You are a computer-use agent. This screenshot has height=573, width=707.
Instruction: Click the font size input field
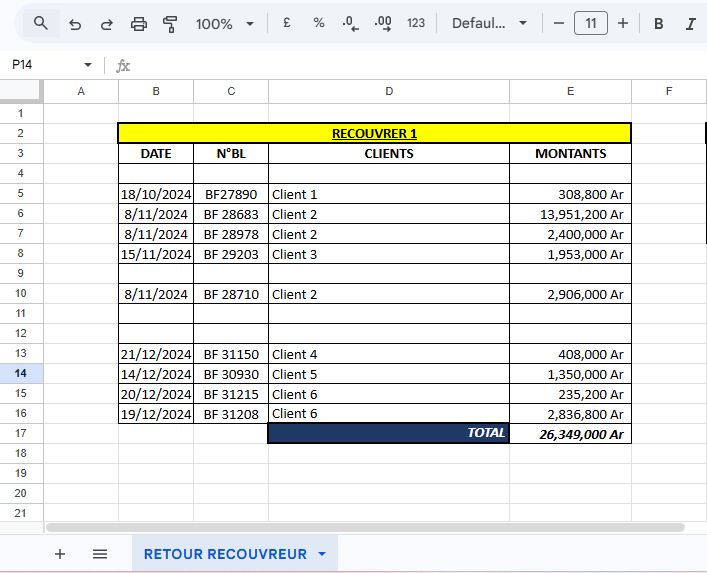(x=591, y=23)
